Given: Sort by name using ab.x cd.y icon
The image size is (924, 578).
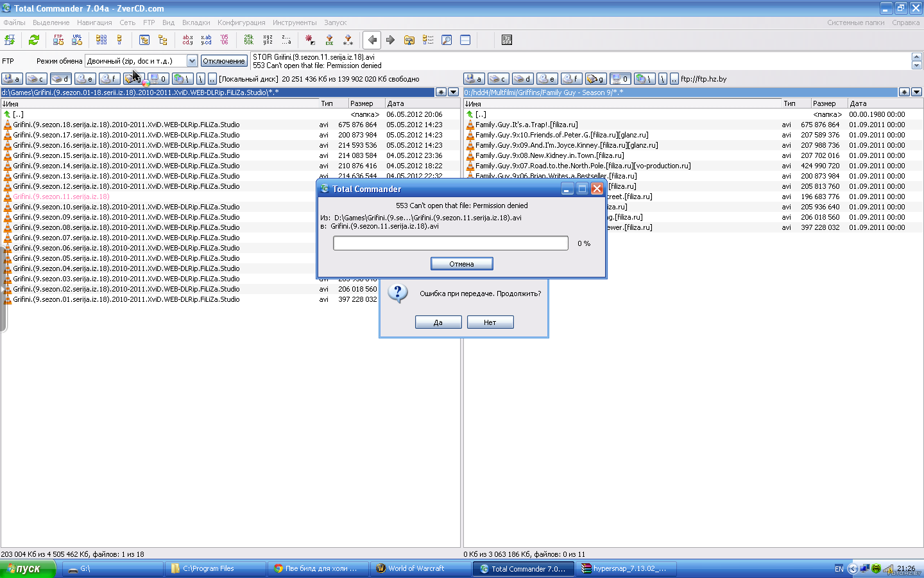Looking at the screenshot, I should pos(187,40).
